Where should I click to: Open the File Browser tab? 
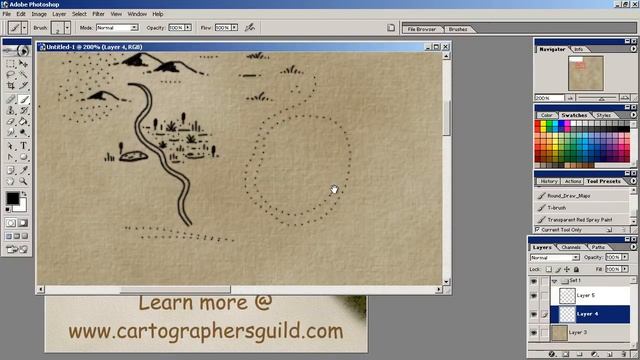pos(422,29)
